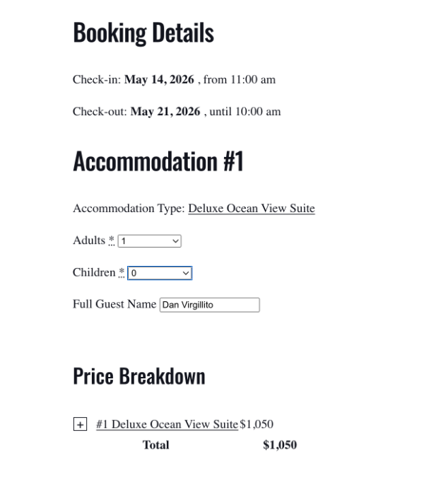Viewport: 448px width, 488px height.
Task: Click the Accommodation #1 heading
Action: (158, 161)
